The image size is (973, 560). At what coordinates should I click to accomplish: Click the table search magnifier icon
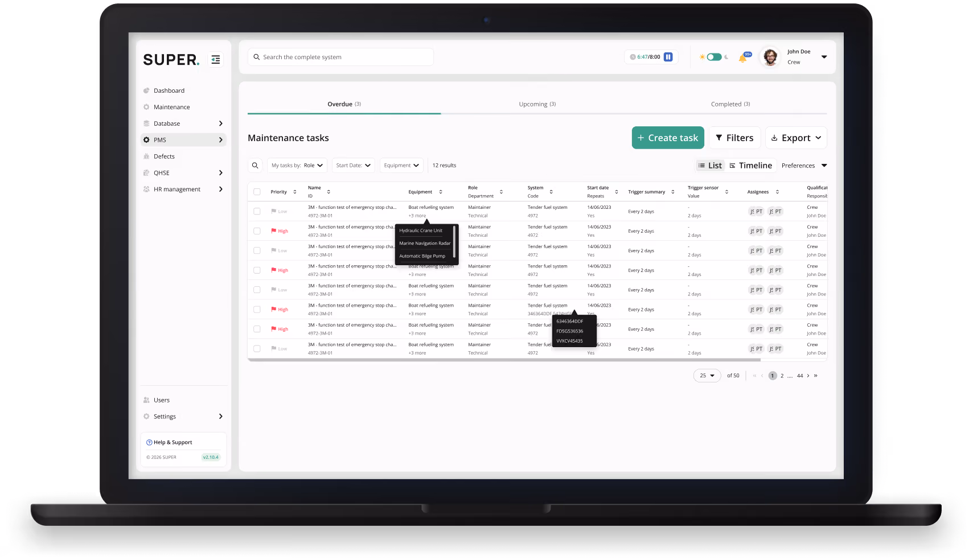[255, 166]
